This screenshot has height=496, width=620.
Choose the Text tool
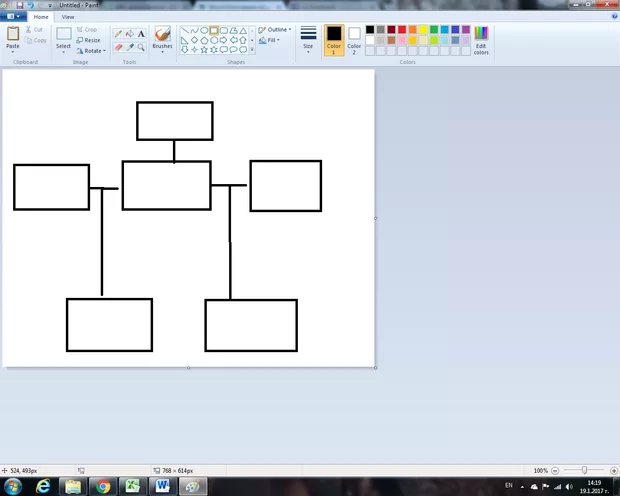pyautogui.click(x=141, y=34)
